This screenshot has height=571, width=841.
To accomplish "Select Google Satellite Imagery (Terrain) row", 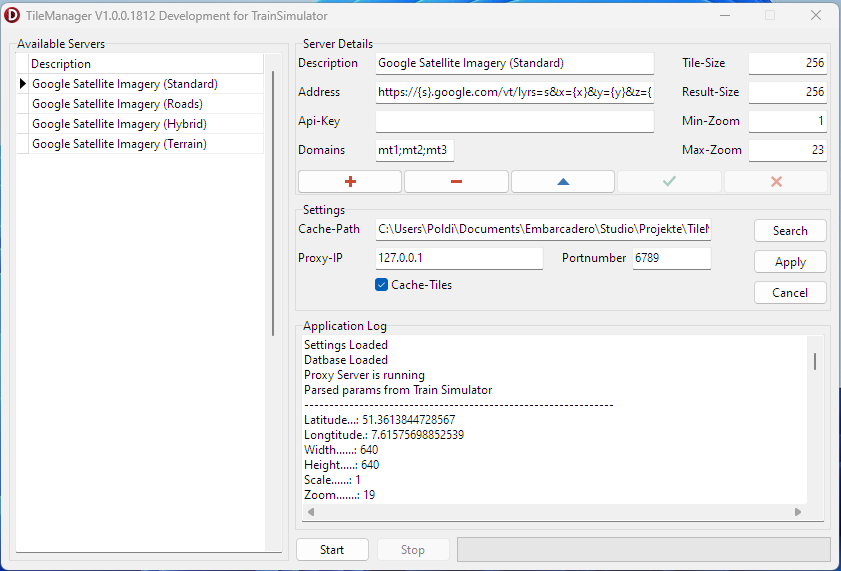I will [141, 144].
